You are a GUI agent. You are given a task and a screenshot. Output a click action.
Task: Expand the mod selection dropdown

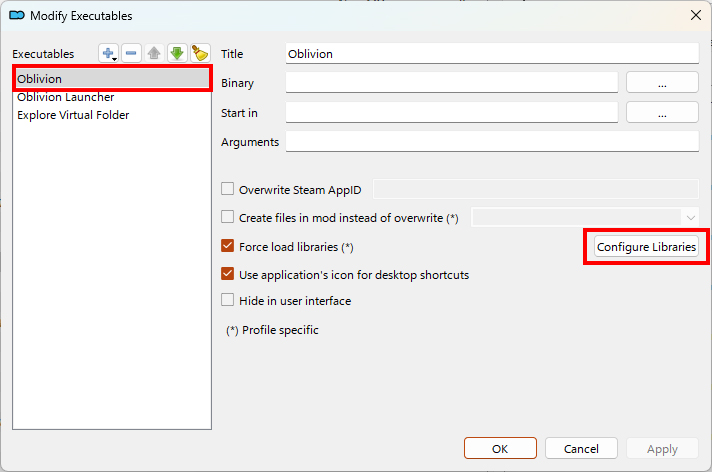click(689, 217)
